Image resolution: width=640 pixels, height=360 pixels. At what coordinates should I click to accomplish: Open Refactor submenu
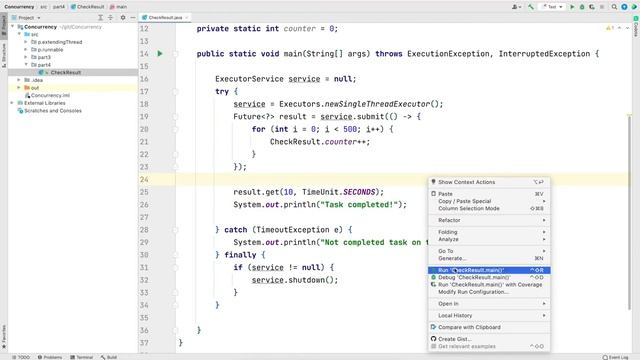(489, 220)
